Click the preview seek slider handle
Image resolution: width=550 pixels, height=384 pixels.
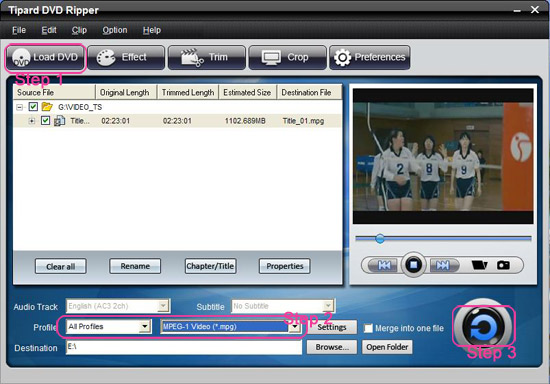tap(380, 238)
